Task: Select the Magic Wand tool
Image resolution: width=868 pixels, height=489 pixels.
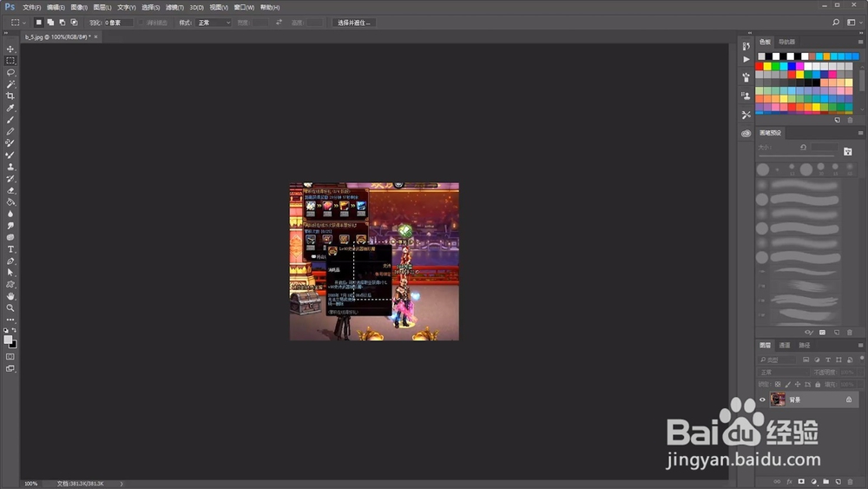Action: (x=10, y=84)
